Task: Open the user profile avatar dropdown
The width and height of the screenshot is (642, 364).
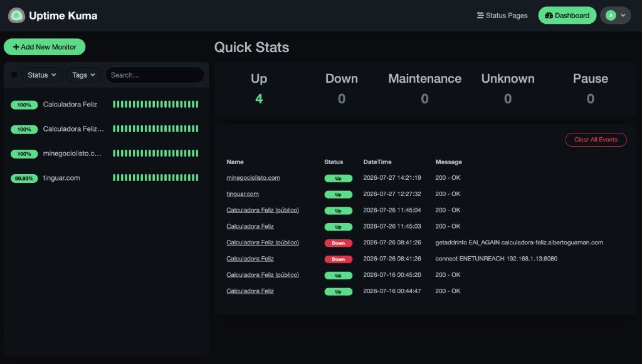Action: coord(616,16)
